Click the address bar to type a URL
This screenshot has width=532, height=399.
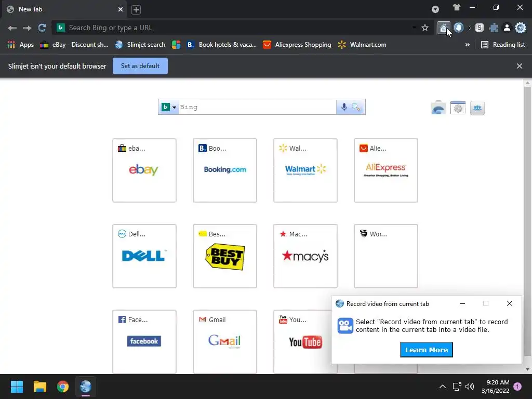(237, 28)
